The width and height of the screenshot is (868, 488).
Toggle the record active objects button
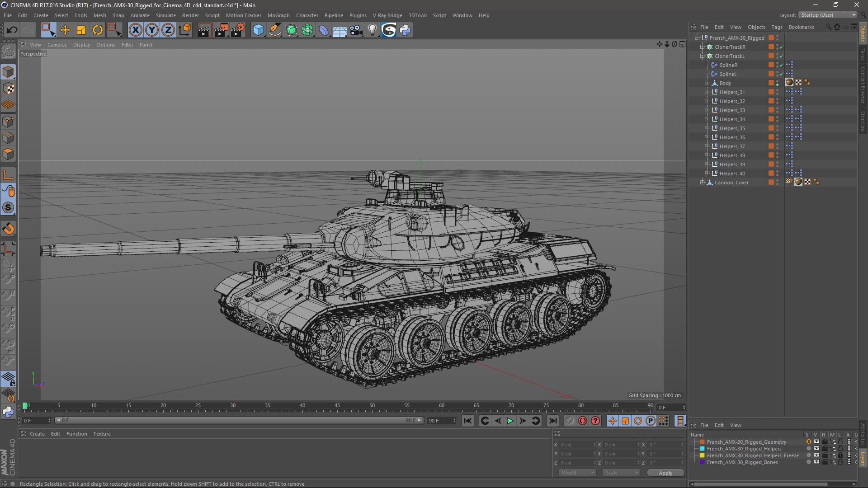570,421
